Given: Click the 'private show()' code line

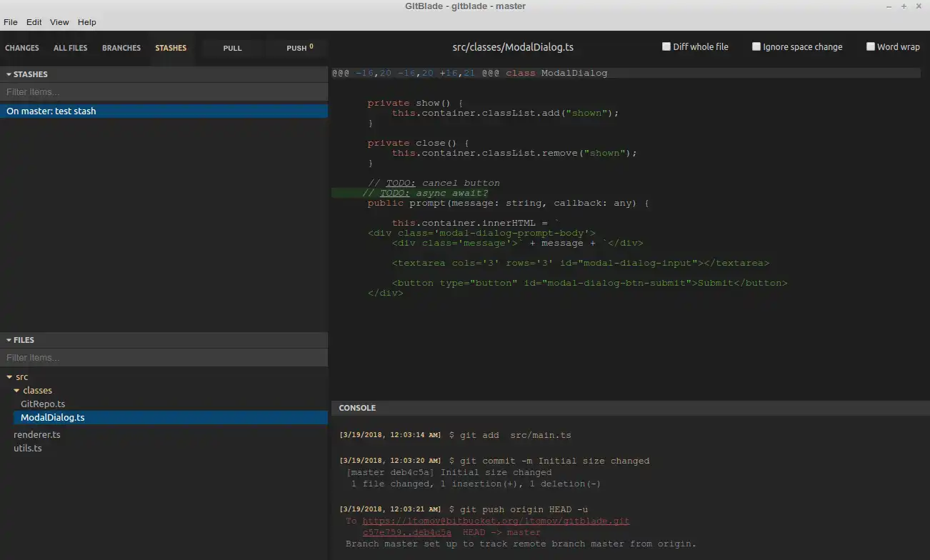Looking at the screenshot, I should [416, 103].
